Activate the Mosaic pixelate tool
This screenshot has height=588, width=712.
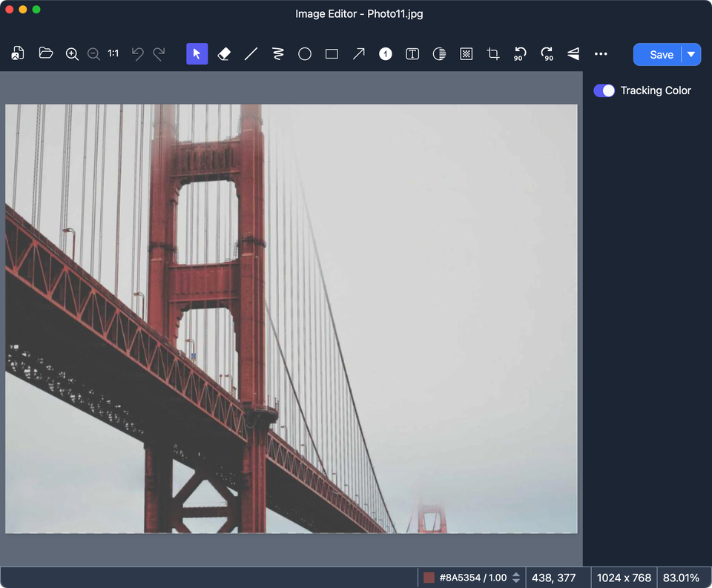[x=466, y=53]
